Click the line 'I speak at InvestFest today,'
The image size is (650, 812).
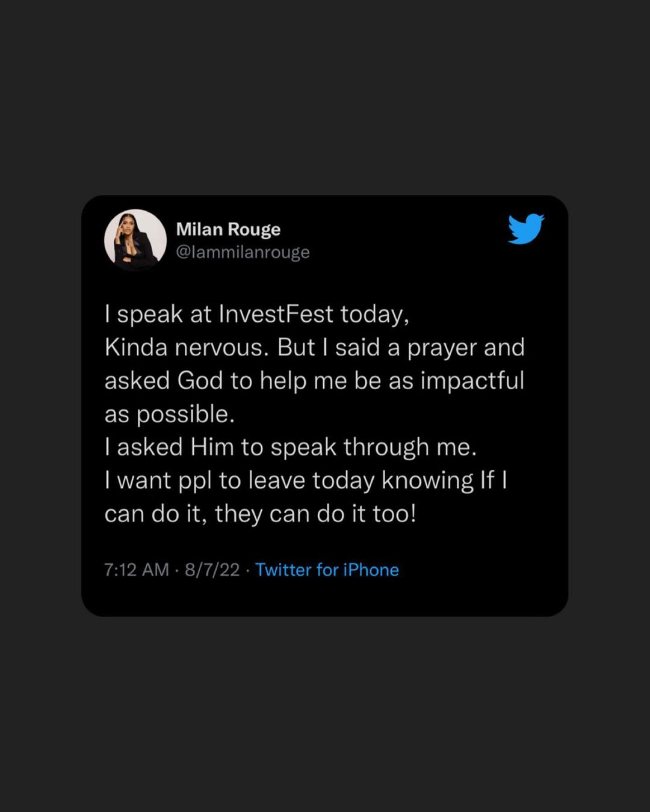coord(257,314)
